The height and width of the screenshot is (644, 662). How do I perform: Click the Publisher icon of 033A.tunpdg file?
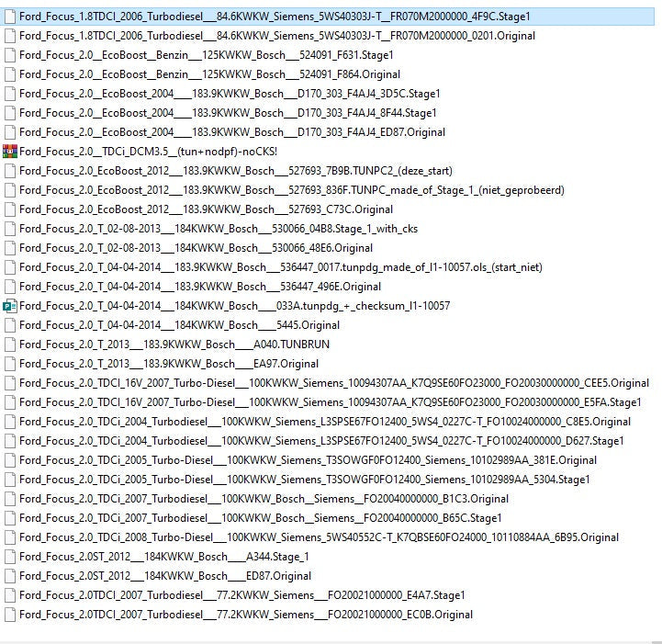point(10,306)
